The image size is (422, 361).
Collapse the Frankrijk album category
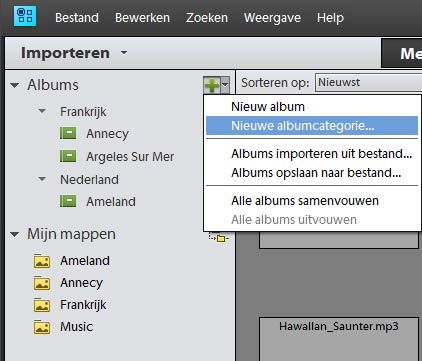(42, 111)
